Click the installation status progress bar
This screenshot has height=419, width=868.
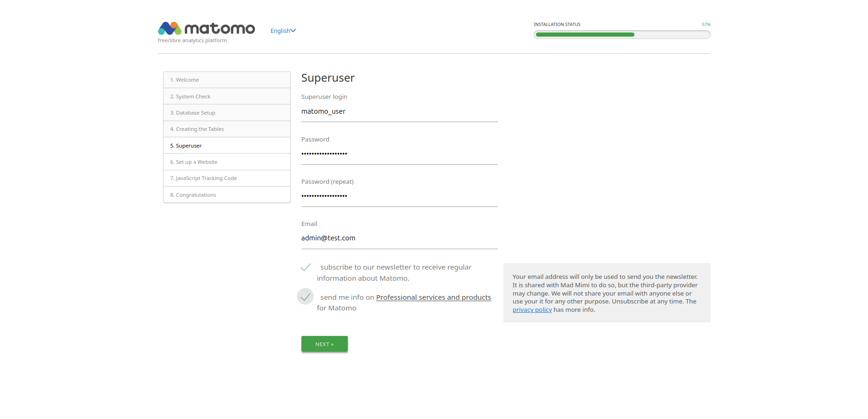click(621, 34)
